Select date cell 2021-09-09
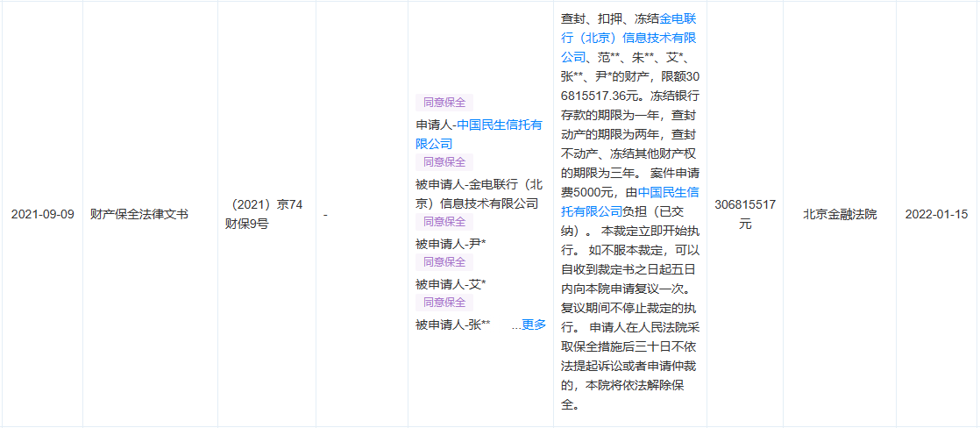980x428 pixels. point(42,214)
